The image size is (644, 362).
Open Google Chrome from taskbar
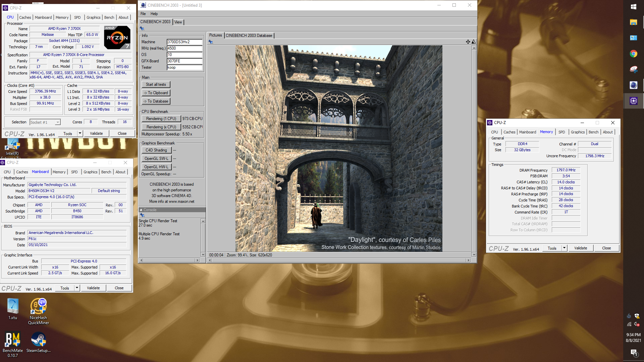(x=634, y=54)
